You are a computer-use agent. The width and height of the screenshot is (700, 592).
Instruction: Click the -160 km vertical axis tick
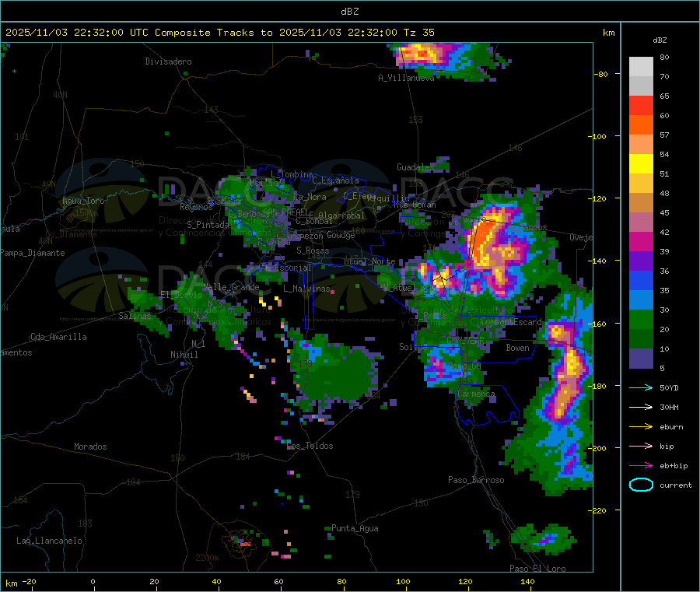pyautogui.click(x=597, y=324)
